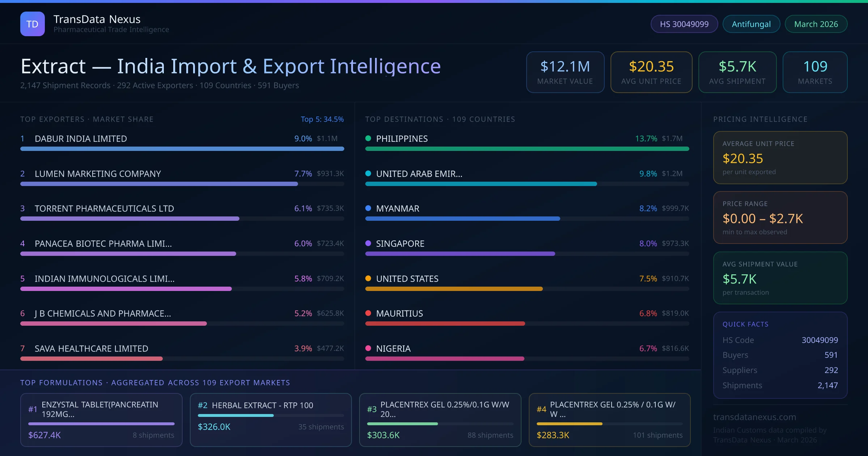Click the green Philippines dot marker
This screenshot has height=456, width=868.
368,138
